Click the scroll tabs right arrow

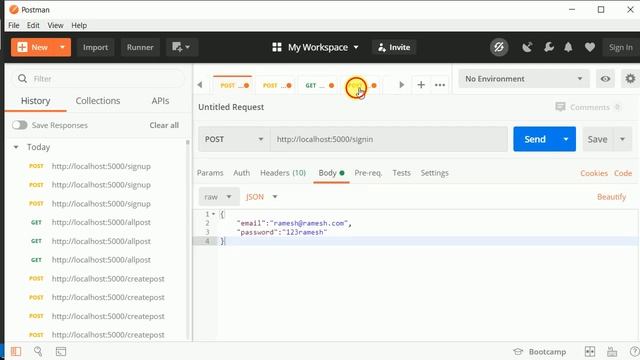click(x=402, y=85)
